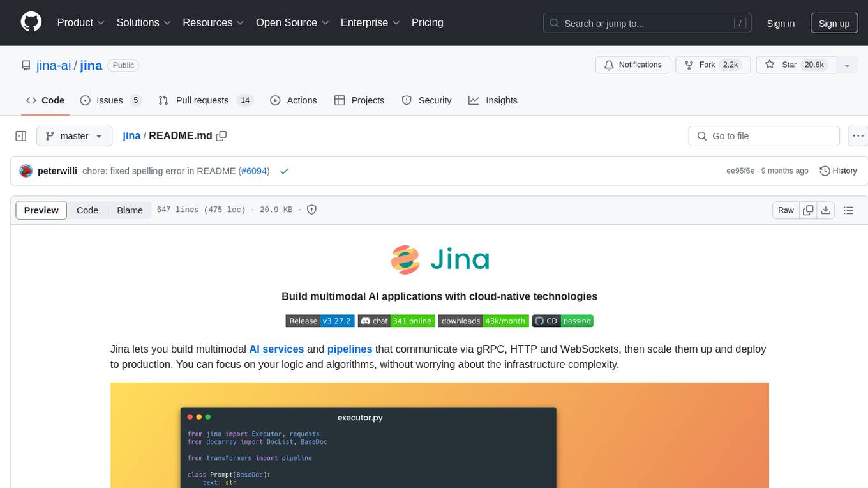Select the Preview view
Viewport: 868px width, 488px height.
(41, 210)
